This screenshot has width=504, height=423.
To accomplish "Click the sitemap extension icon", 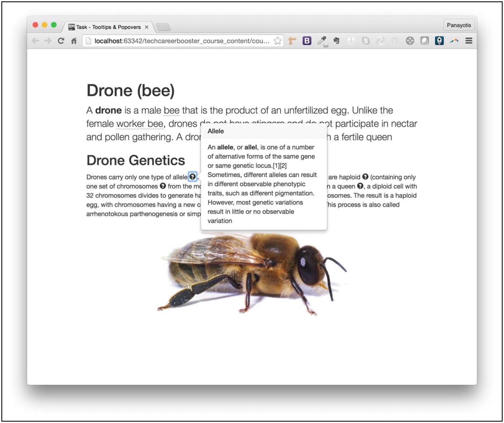I will 351,41.
